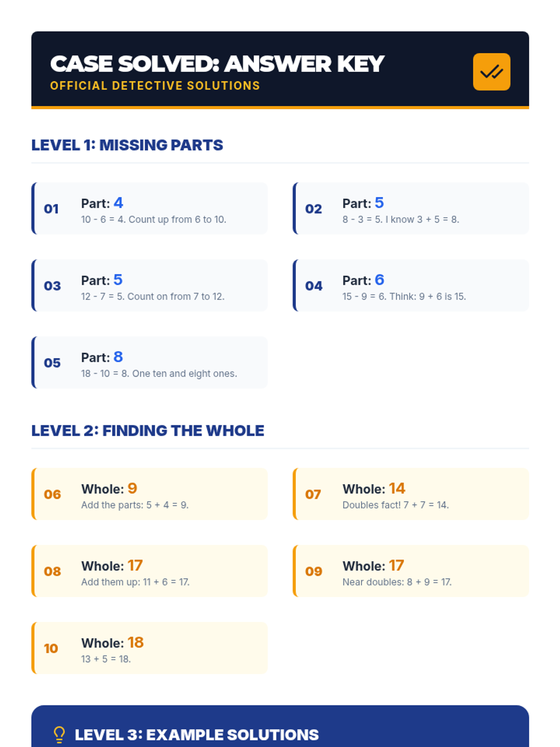Click the double-checkmark icon in the header
This screenshot has height=747, width=560.
[491, 72]
